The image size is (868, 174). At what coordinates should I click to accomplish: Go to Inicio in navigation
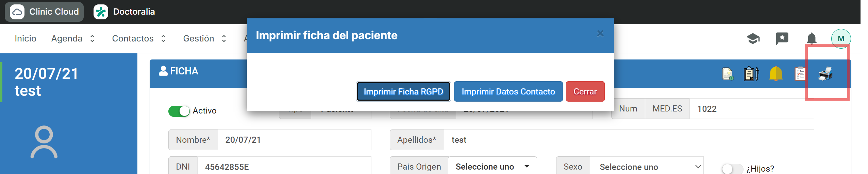[26, 39]
